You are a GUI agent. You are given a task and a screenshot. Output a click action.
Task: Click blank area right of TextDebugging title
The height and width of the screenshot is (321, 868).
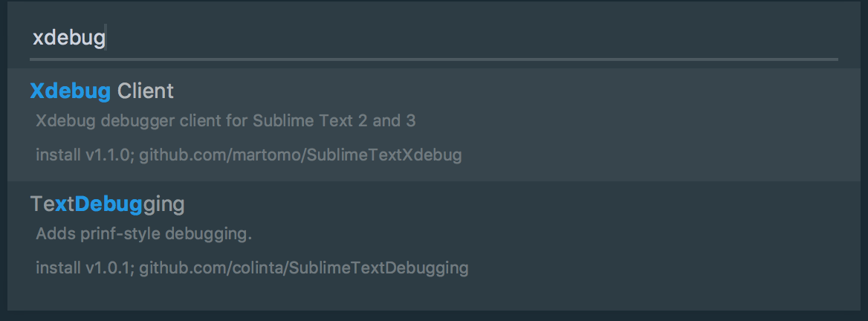pos(520,204)
